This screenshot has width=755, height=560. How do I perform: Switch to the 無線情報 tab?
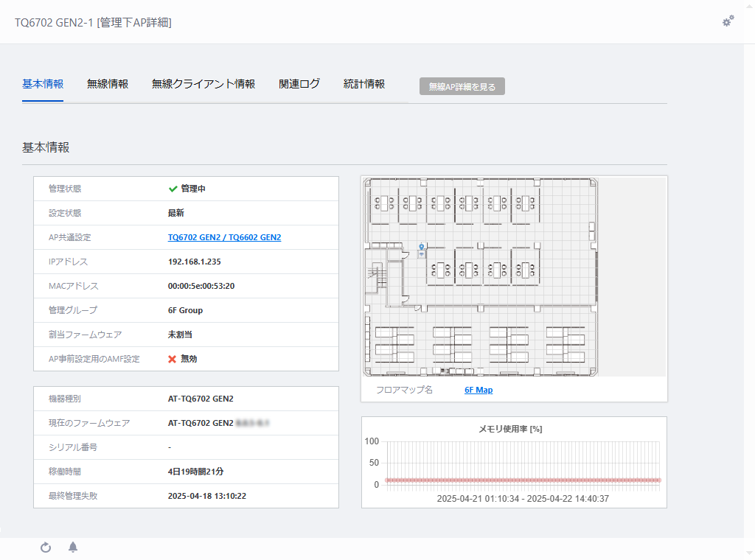click(108, 84)
